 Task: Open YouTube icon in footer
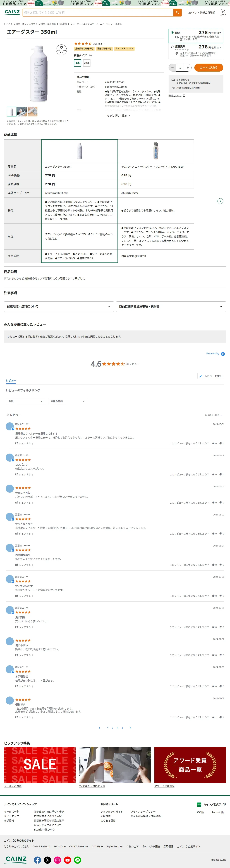pyautogui.click(x=68, y=860)
